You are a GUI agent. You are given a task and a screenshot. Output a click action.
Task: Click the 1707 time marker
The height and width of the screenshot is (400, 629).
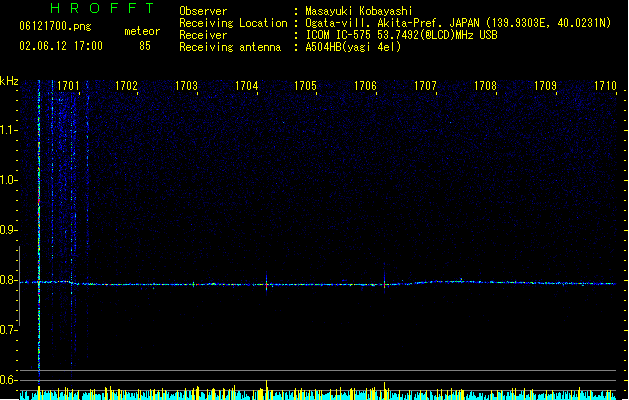(425, 86)
